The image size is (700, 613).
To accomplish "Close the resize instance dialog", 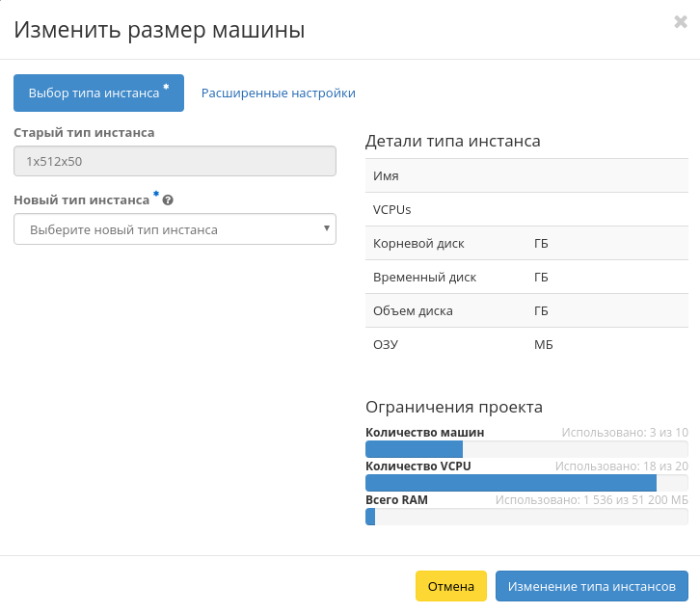I will (680, 22).
